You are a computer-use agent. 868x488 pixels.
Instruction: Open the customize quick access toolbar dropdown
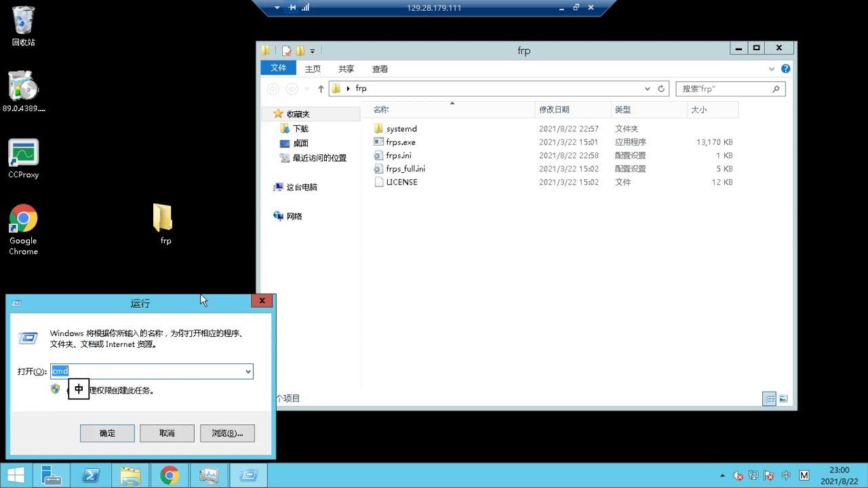coord(312,51)
